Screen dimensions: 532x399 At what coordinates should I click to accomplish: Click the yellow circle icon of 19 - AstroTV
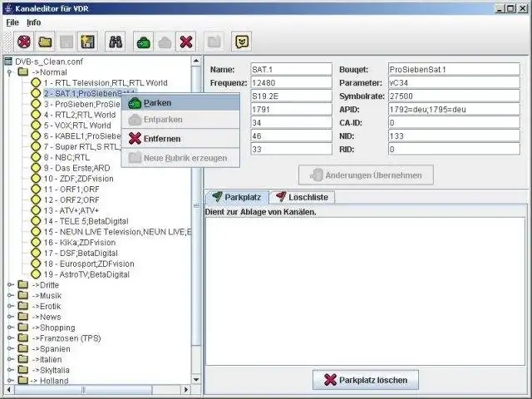point(36,274)
